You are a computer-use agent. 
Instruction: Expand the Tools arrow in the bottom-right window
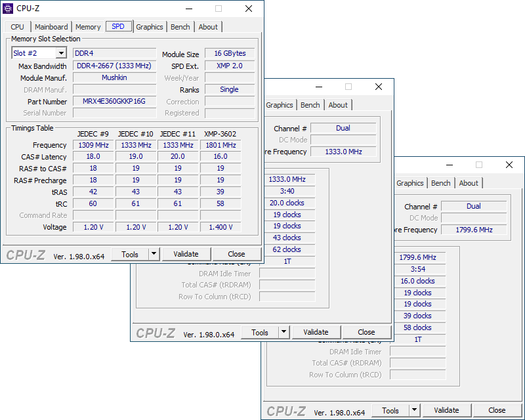(414, 410)
